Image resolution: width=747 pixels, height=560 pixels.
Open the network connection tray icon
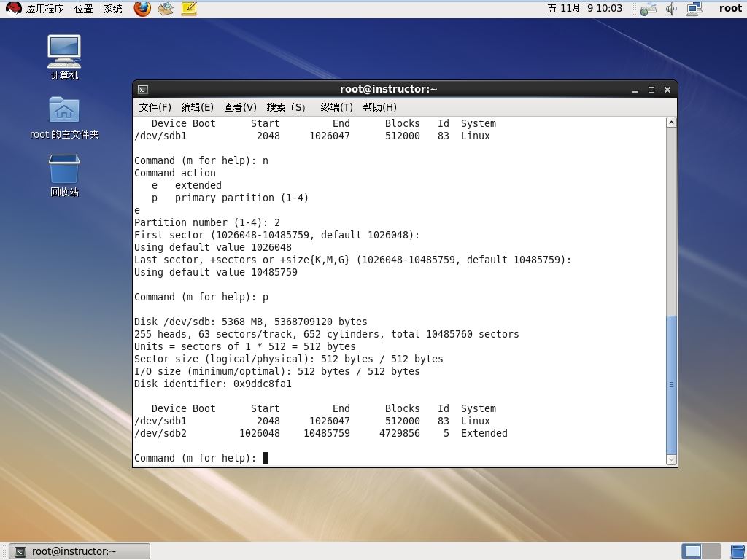point(649,9)
